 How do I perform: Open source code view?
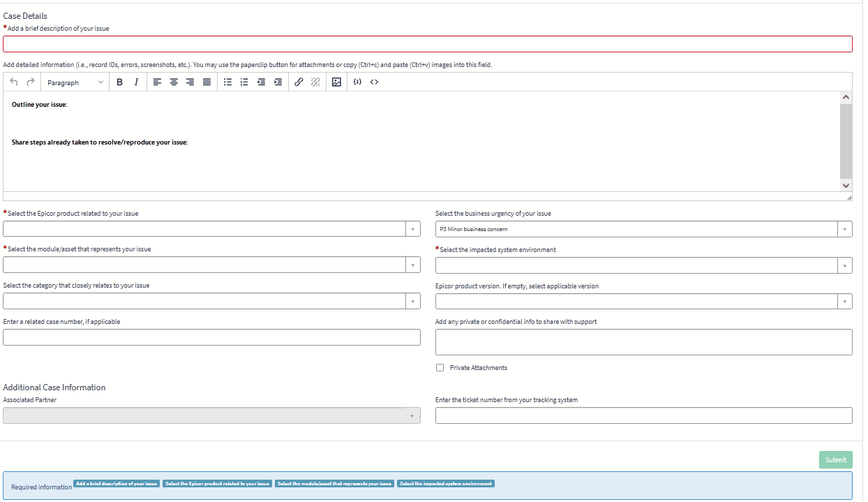pos(374,82)
